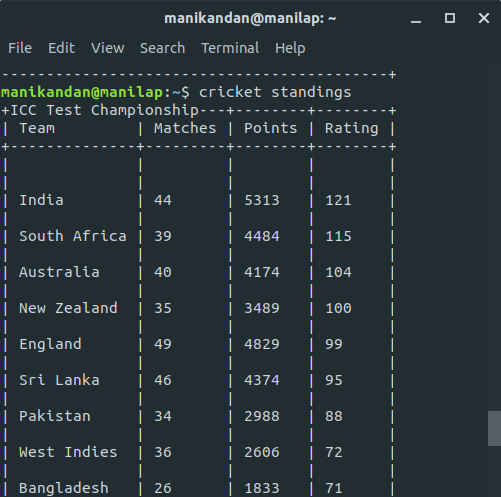Click New Zealand's matches value 35

[x=163, y=308]
